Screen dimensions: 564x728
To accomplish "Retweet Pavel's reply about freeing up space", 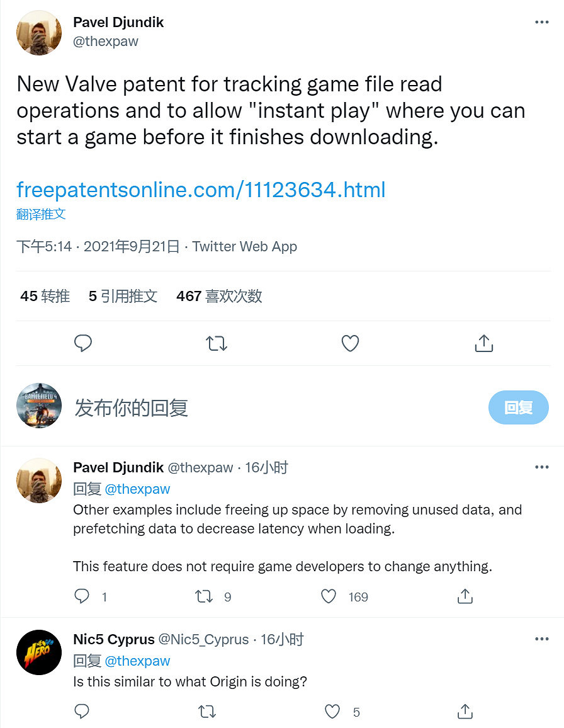I will [204, 596].
